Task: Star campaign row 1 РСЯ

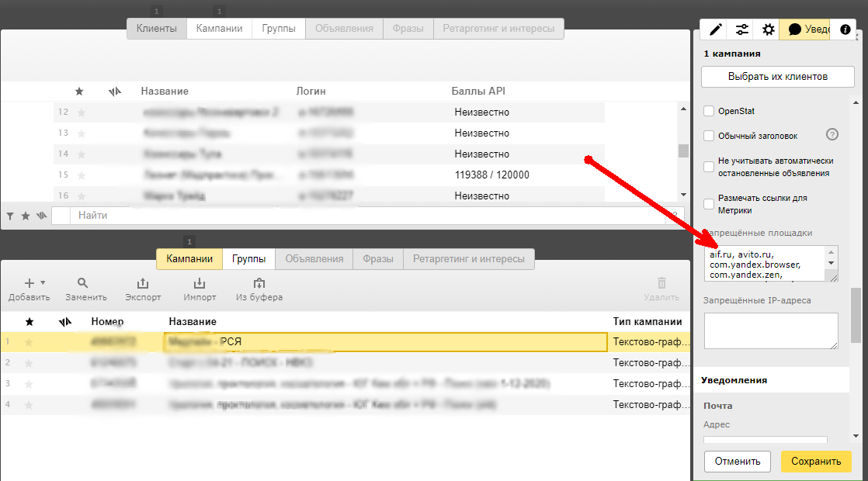Action: coord(29,342)
